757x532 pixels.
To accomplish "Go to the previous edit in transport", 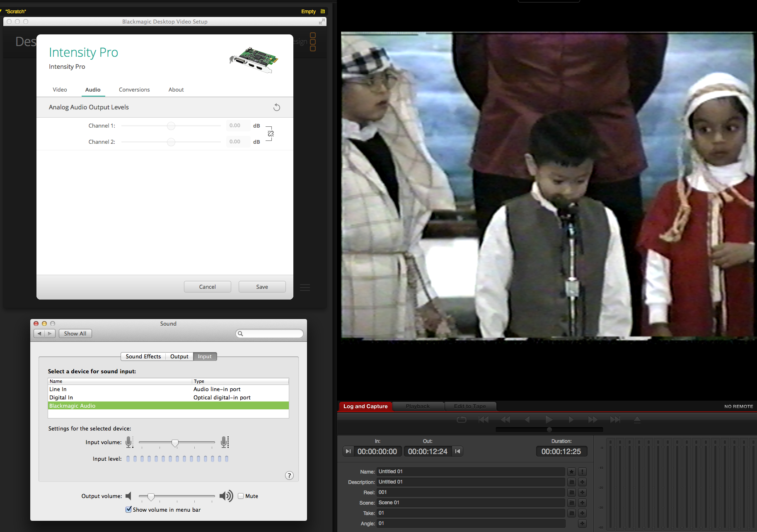I will click(x=484, y=420).
